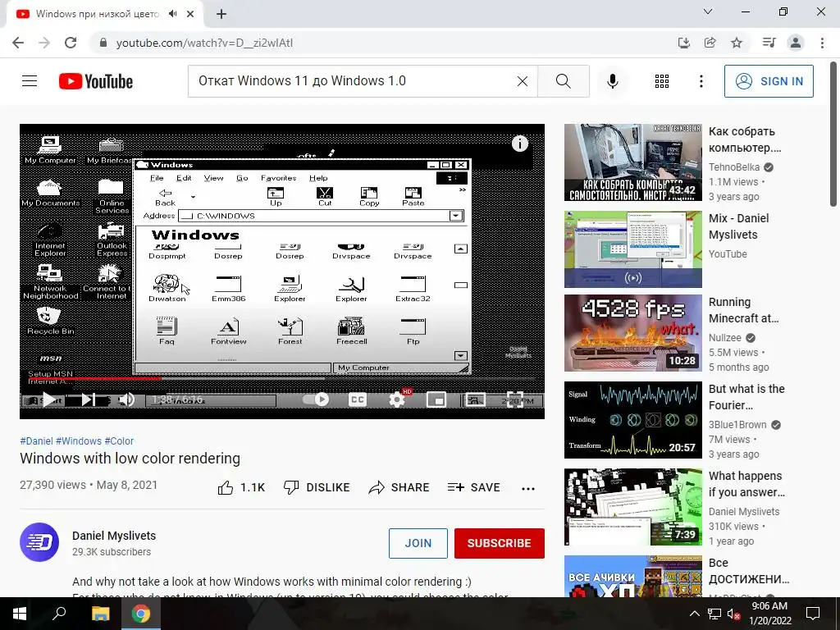Open "But what is the Fourier" video title
The height and width of the screenshot is (630, 840).
(746, 397)
